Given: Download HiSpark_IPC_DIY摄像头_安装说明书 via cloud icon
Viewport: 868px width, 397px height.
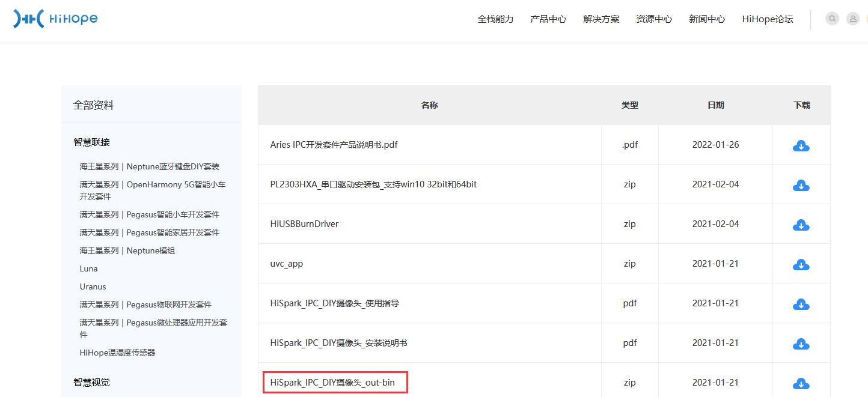Looking at the screenshot, I should click(801, 344).
